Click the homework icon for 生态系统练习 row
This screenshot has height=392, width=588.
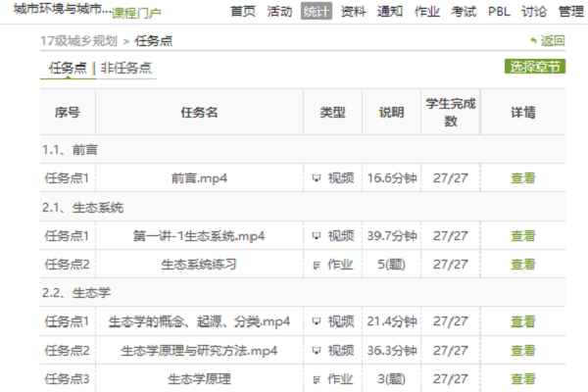pyautogui.click(x=317, y=265)
